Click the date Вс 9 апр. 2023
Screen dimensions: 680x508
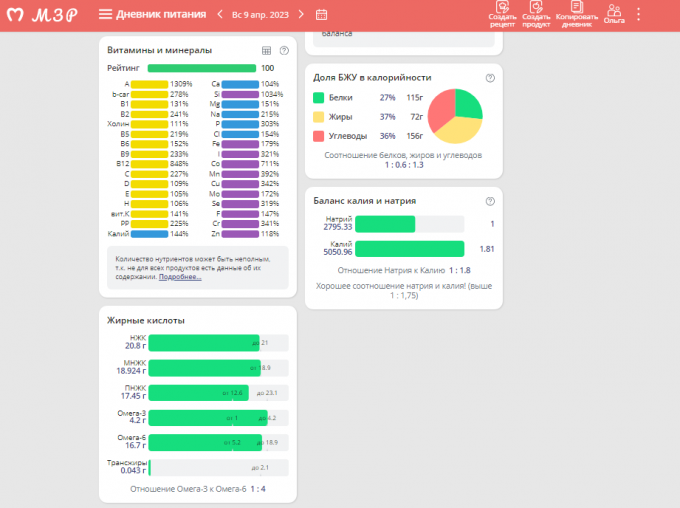click(260, 14)
